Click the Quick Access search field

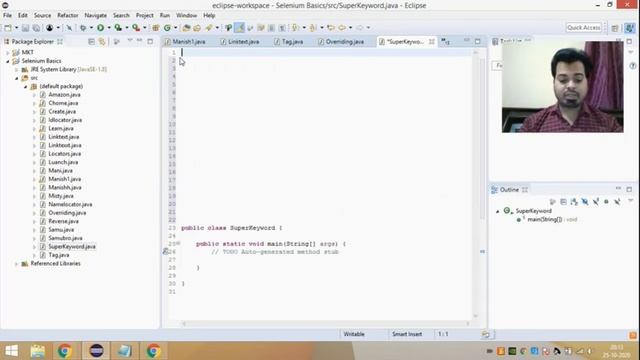click(x=584, y=28)
